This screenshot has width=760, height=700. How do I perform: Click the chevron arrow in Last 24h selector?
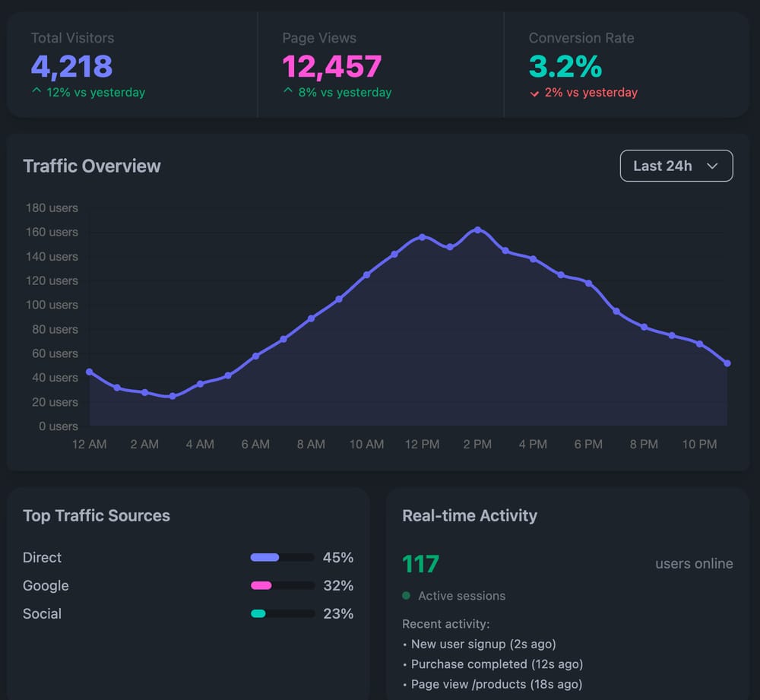point(712,166)
